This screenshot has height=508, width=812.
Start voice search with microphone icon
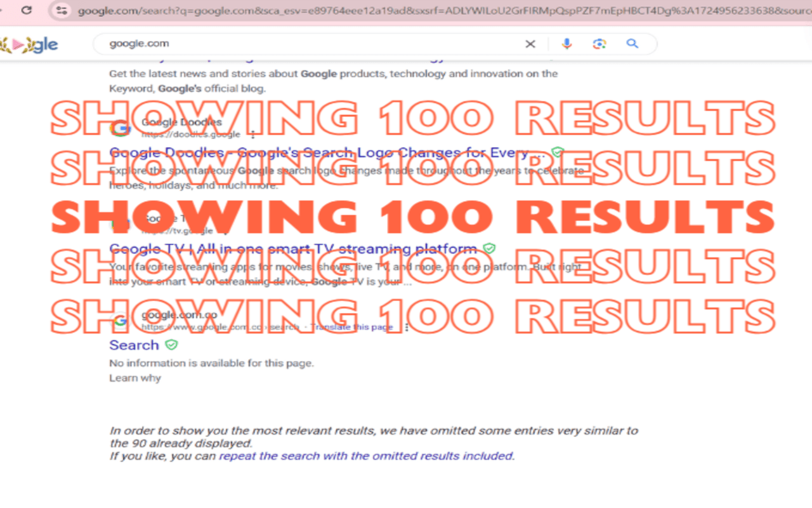click(566, 44)
